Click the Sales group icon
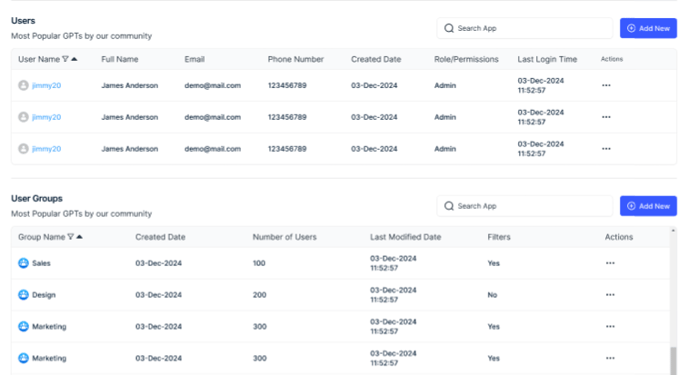This screenshot has height=375, width=688. tap(23, 263)
